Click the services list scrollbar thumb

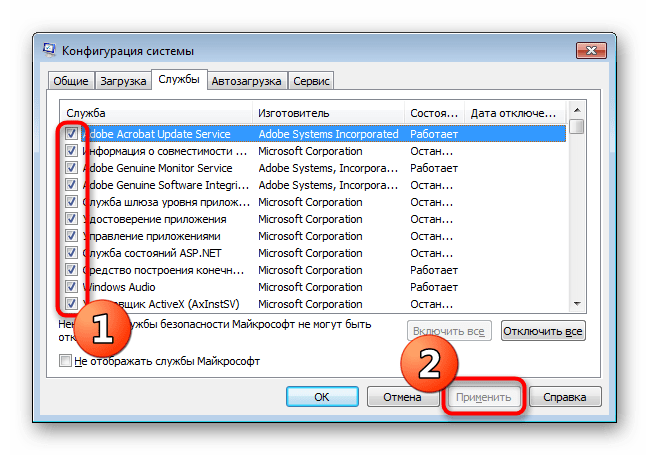577,126
